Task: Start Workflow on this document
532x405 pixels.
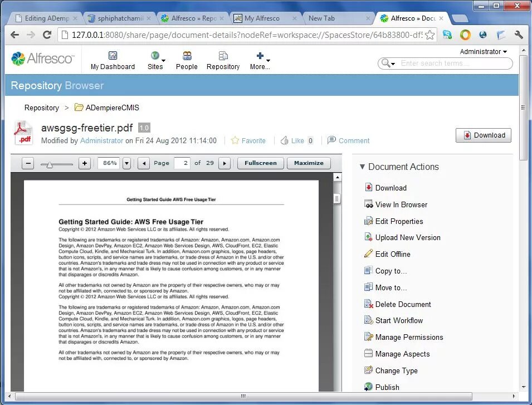Action: click(394, 320)
